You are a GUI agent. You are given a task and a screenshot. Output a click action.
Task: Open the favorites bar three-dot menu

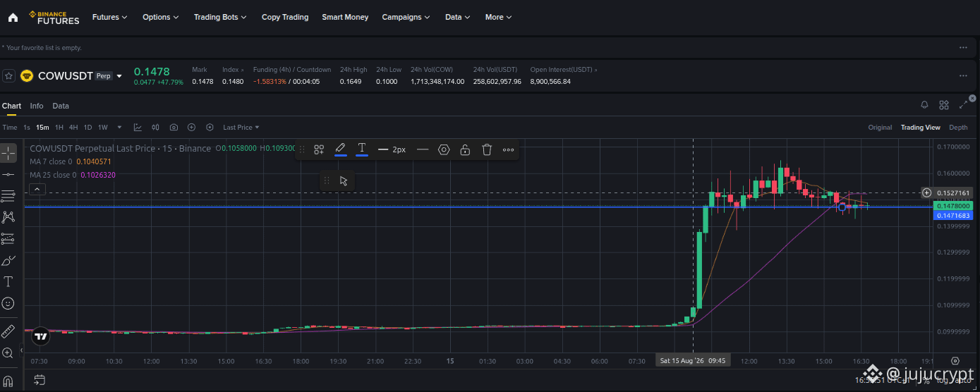click(963, 47)
